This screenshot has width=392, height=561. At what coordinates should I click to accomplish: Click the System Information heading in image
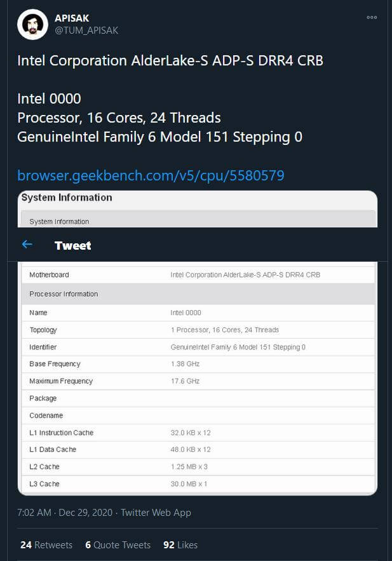tap(67, 198)
